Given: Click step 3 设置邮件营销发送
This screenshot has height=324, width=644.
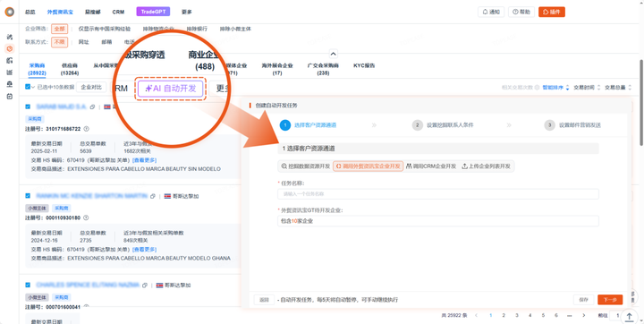Looking at the screenshot, I should click(572, 125).
